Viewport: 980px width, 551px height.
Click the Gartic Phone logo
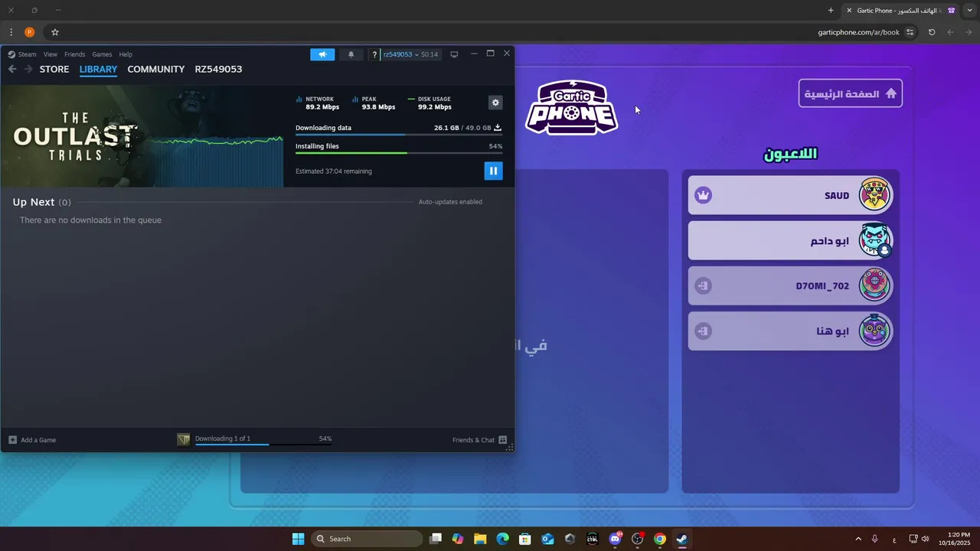tap(571, 108)
